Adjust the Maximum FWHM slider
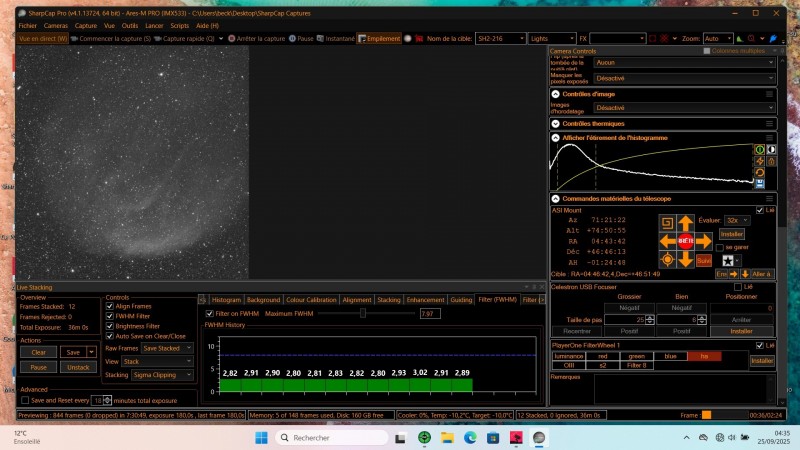This screenshot has height=450, width=800. 363,313
